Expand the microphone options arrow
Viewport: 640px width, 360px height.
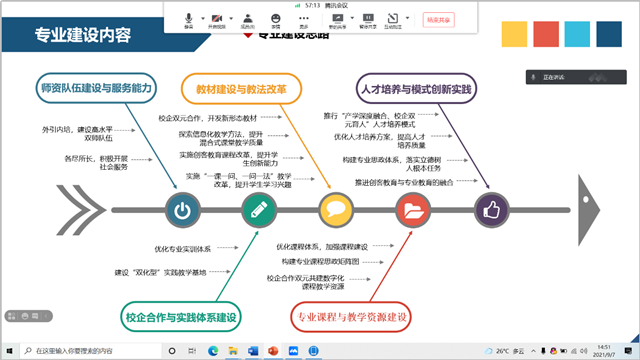(203, 18)
